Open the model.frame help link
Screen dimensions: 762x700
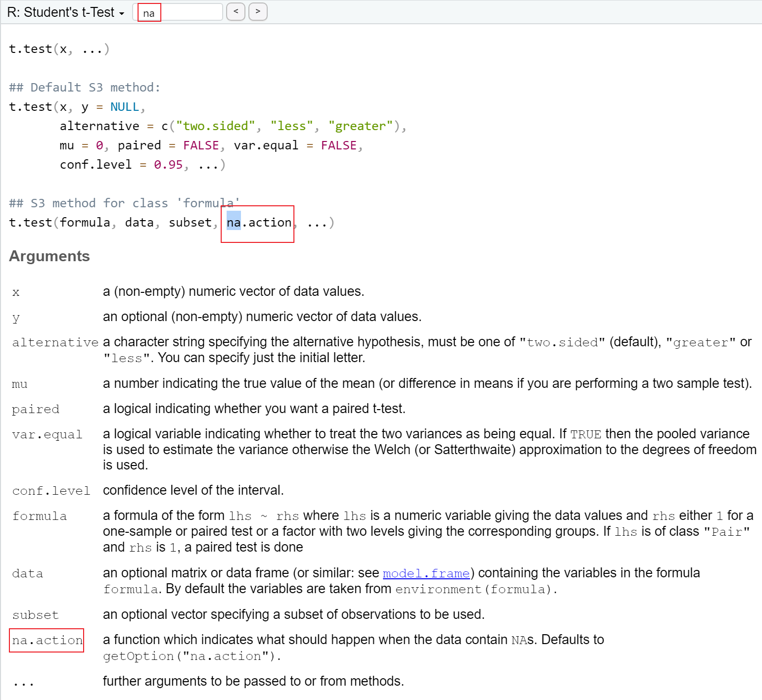pos(426,573)
